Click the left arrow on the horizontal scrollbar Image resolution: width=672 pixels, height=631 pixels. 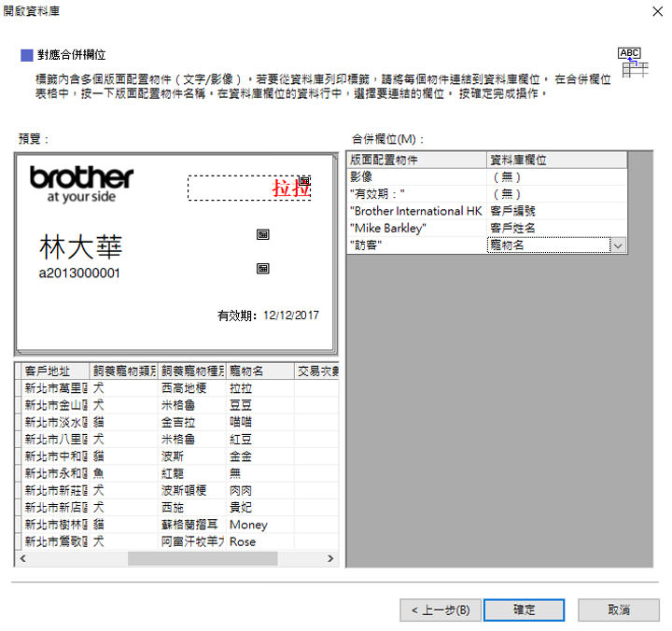click(x=23, y=558)
